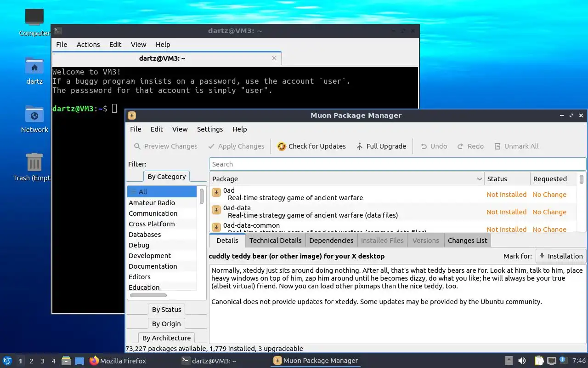588x368 pixels.
Task: Open the terminal's Help menu
Action: point(163,45)
